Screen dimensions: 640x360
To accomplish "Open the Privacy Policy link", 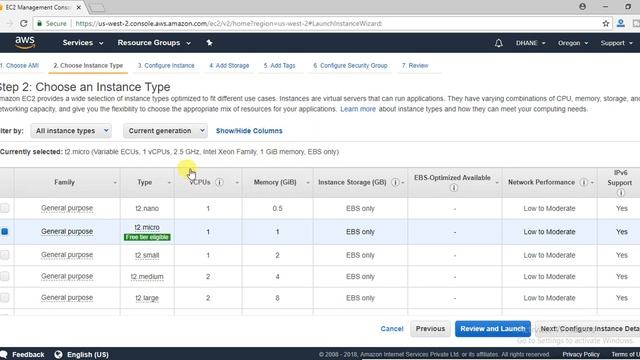I will [581, 354].
